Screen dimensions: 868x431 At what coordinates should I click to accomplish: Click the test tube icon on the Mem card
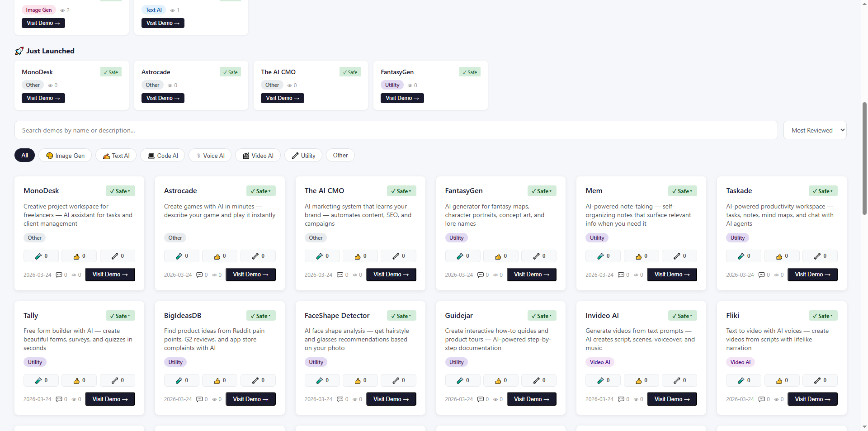[601, 256]
